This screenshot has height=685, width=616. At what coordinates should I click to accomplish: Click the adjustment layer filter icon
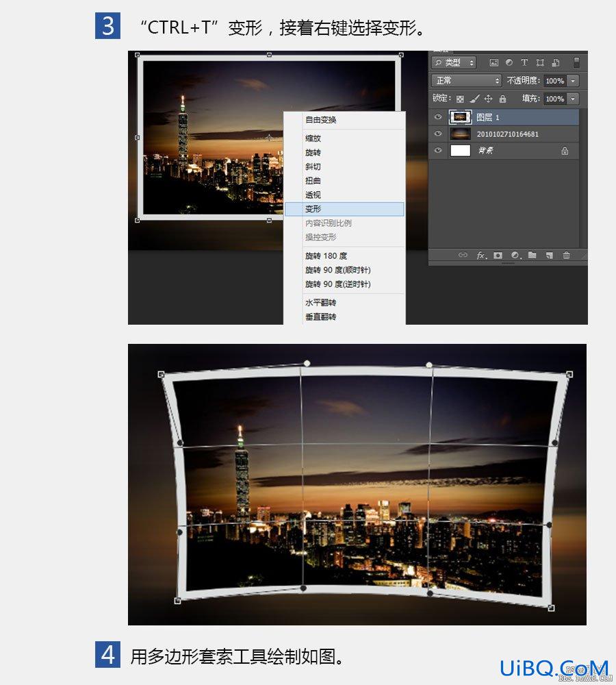click(x=509, y=62)
